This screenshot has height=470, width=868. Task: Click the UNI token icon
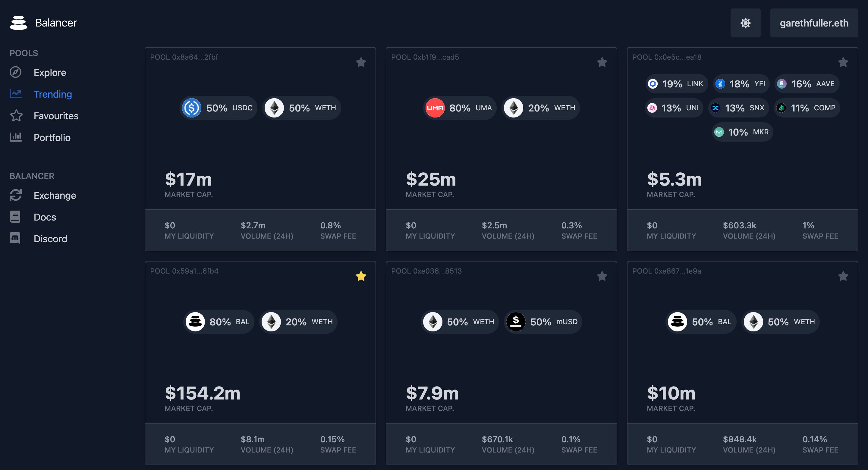(x=652, y=108)
